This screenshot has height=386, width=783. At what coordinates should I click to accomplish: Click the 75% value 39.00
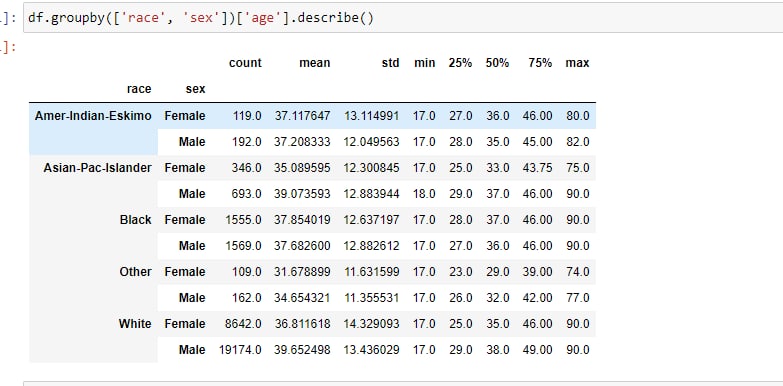(x=537, y=272)
